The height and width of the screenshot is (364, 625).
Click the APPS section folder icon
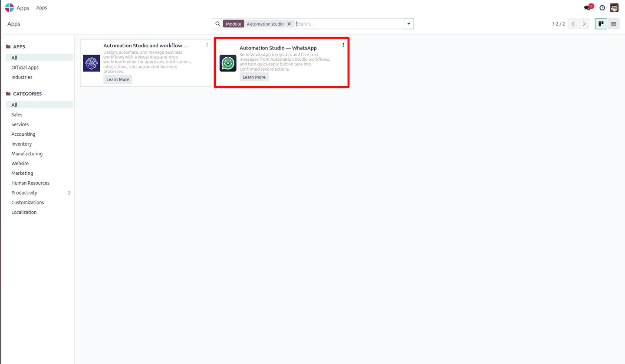point(8,47)
